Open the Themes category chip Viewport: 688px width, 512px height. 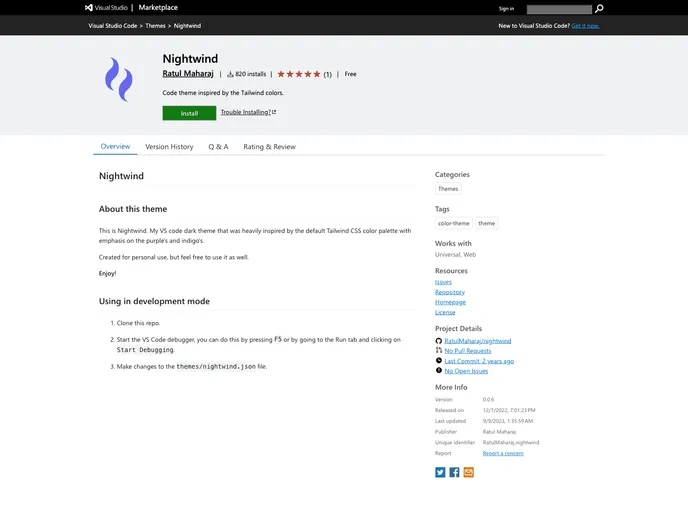pos(448,189)
